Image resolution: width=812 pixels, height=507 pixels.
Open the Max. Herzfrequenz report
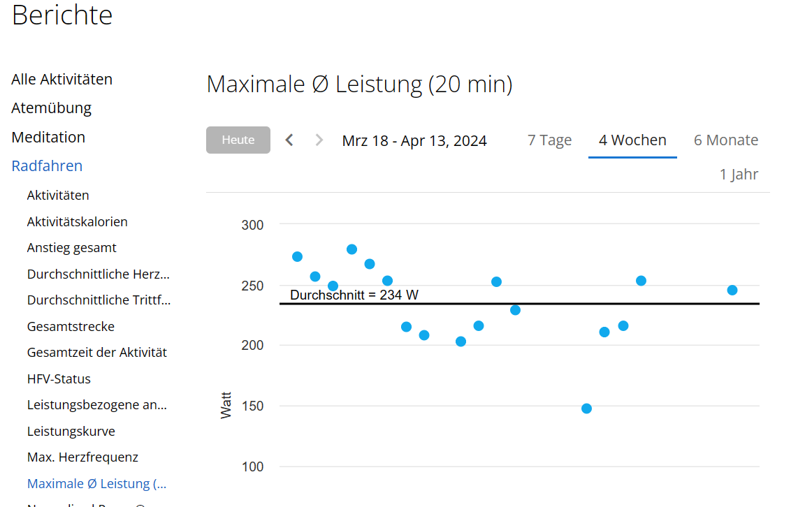(x=82, y=457)
